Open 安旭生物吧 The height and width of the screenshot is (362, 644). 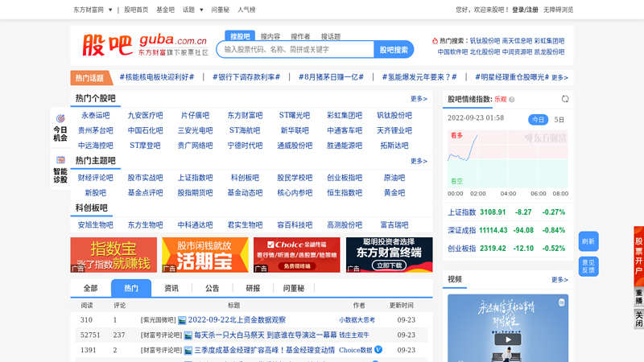[x=95, y=225]
